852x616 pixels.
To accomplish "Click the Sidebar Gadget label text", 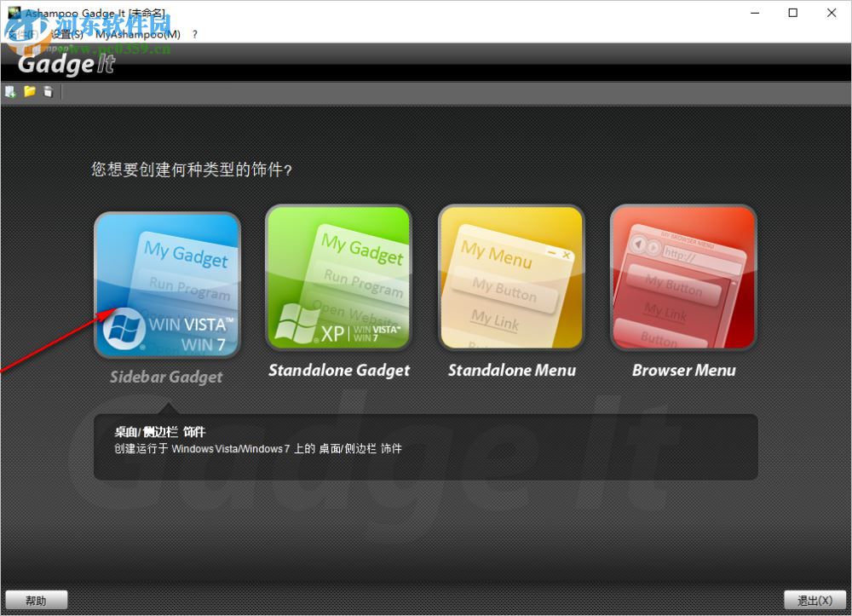I will (x=166, y=377).
